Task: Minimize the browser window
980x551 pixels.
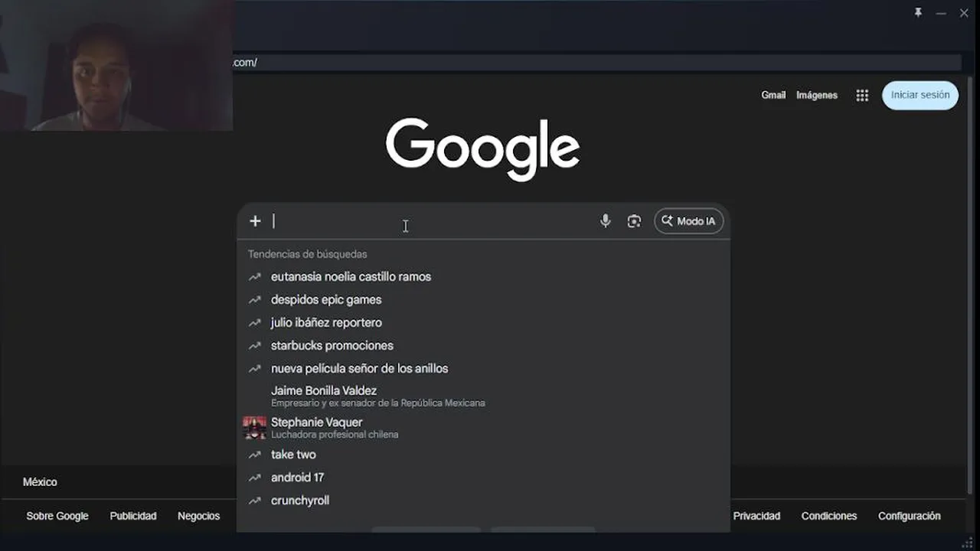Action: (x=941, y=13)
